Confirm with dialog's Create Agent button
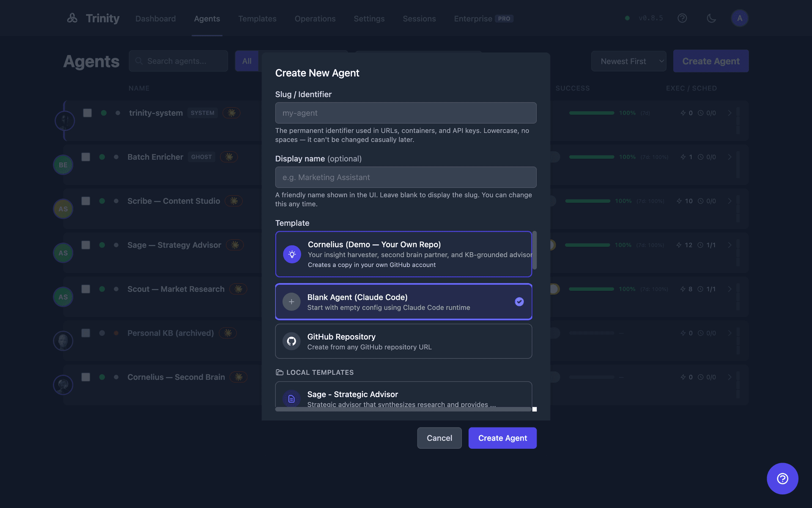The image size is (812, 508). pos(502,438)
